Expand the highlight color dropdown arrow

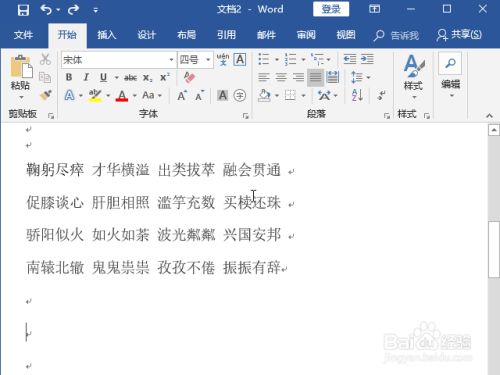point(108,96)
